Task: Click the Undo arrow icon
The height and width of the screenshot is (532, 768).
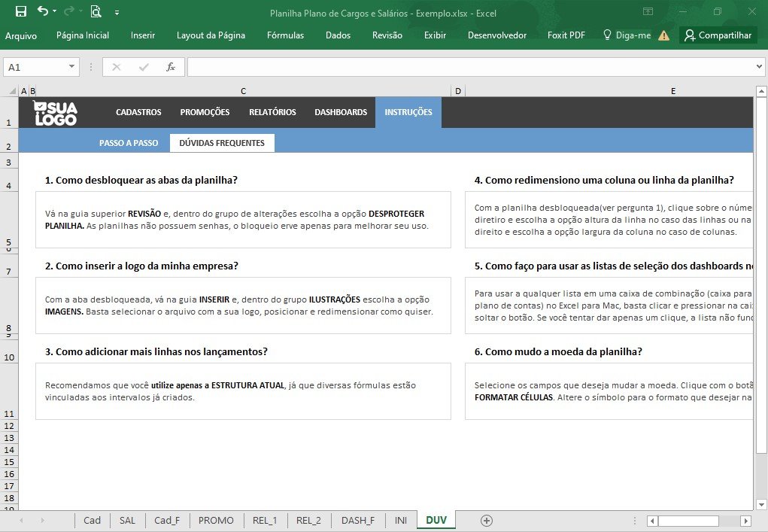Action: pyautogui.click(x=43, y=11)
